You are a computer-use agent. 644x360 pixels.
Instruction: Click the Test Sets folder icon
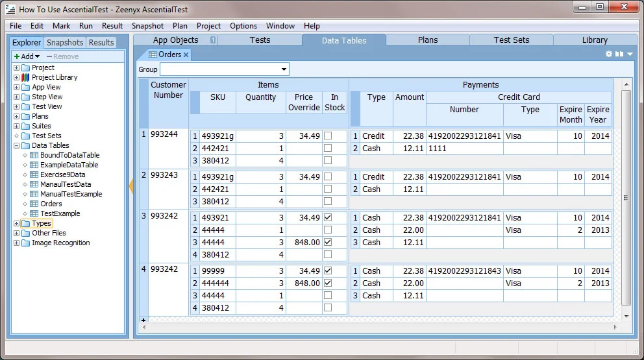pos(25,136)
